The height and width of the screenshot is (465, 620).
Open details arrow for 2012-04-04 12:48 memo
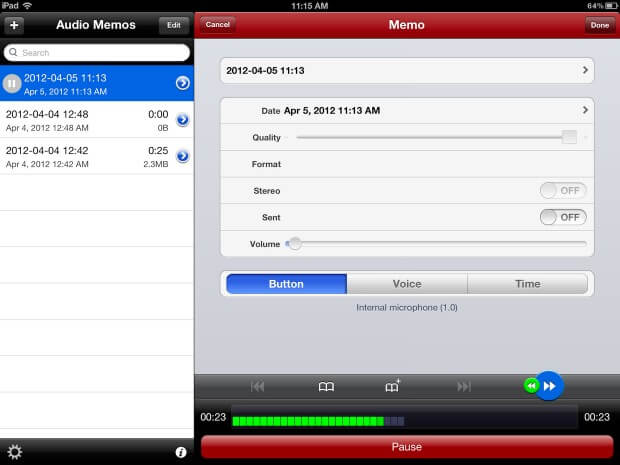183,120
